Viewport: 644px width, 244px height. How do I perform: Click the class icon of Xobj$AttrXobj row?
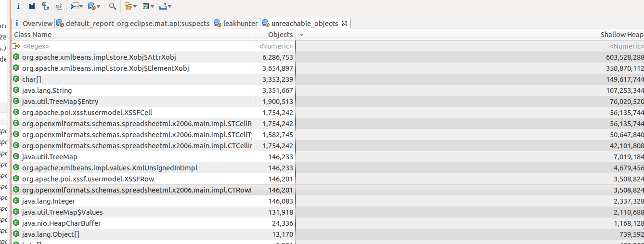(16, 57)
